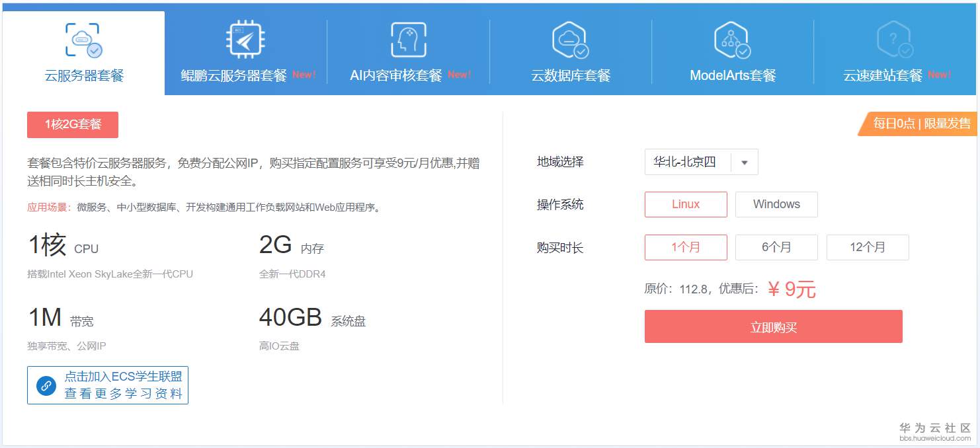Click the 应用场景 label

[49, 207]
